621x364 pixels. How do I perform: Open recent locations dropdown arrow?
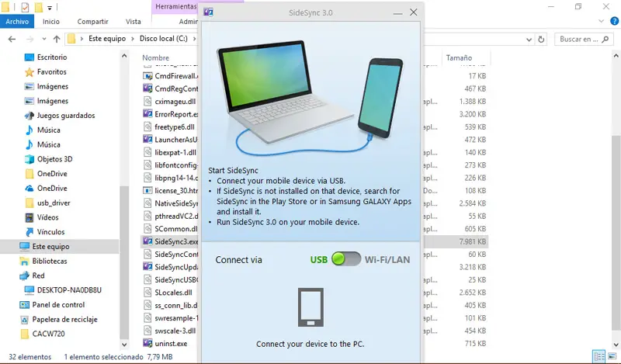(x=44, y=39)
